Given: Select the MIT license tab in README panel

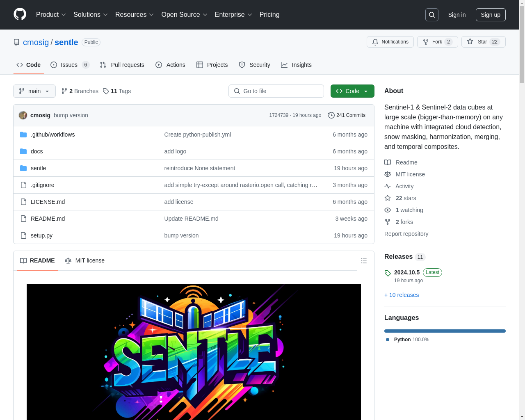Looking at the screenshot, I should click(84, 260).
